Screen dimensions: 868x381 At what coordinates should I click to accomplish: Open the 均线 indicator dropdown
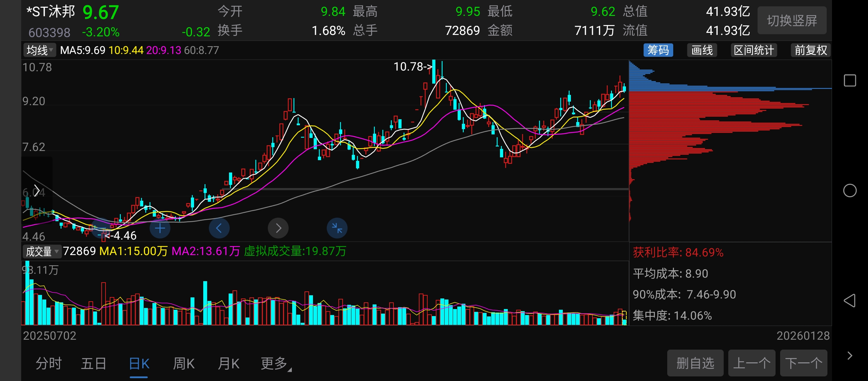[x=40, y=50]
